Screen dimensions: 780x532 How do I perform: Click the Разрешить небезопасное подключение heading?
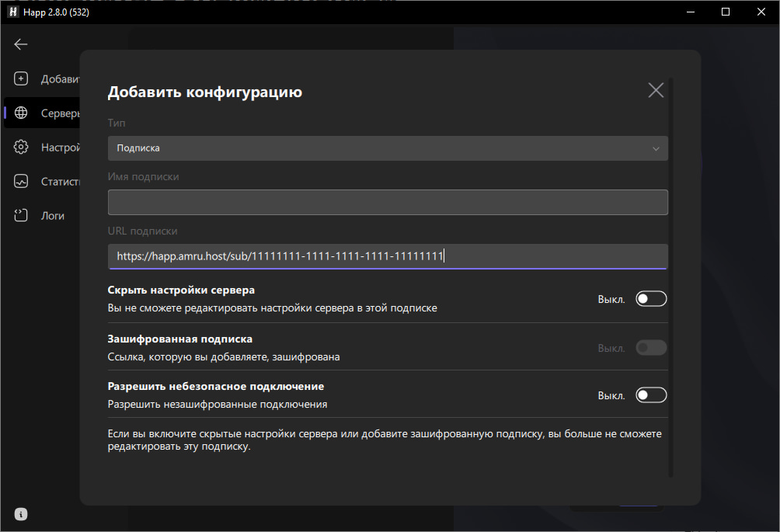[x=216, y=386]
